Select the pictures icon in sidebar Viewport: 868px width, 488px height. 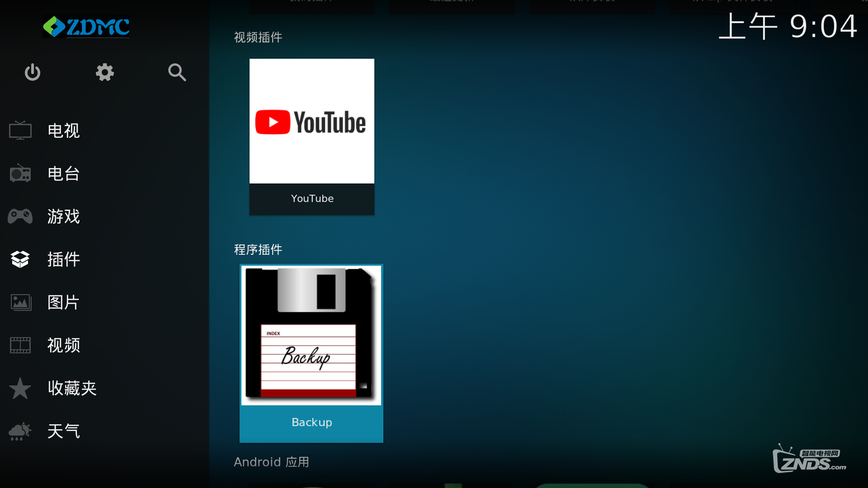(20, 302)
